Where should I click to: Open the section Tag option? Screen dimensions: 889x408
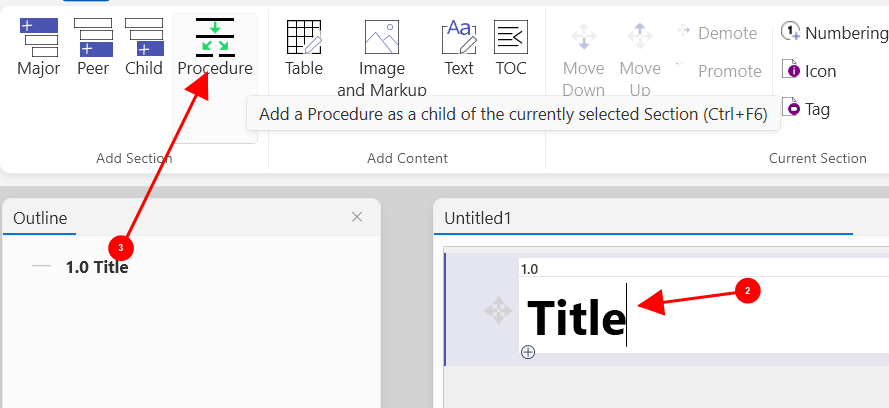coord(806,109)
